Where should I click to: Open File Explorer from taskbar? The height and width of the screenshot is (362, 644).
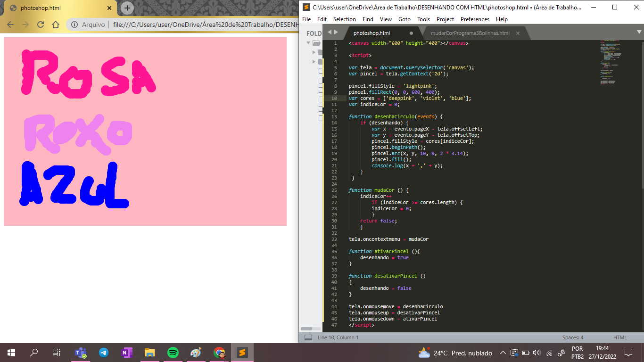click(150, 353)
